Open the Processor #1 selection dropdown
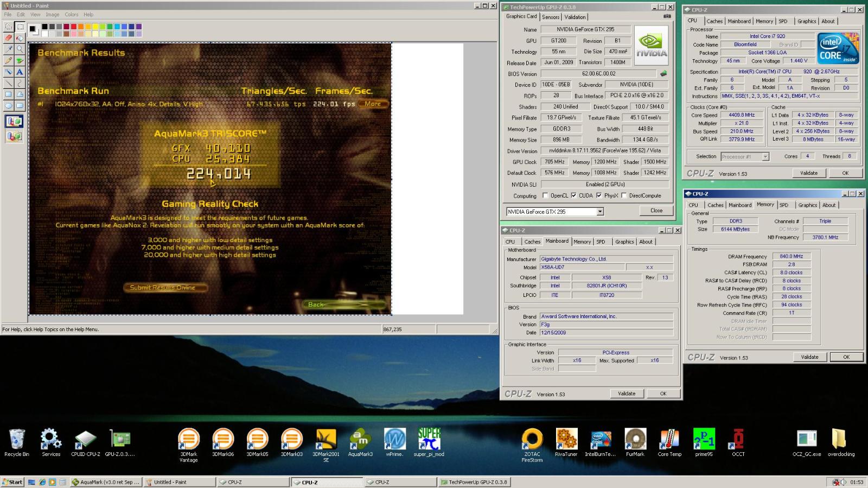 pyautogui.click(x=765, y=156)
